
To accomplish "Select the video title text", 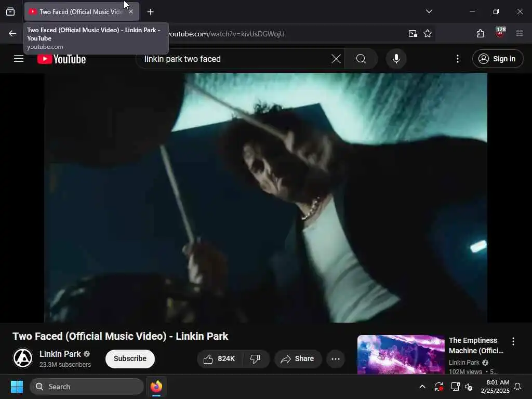I will click(x=120, y=336).
